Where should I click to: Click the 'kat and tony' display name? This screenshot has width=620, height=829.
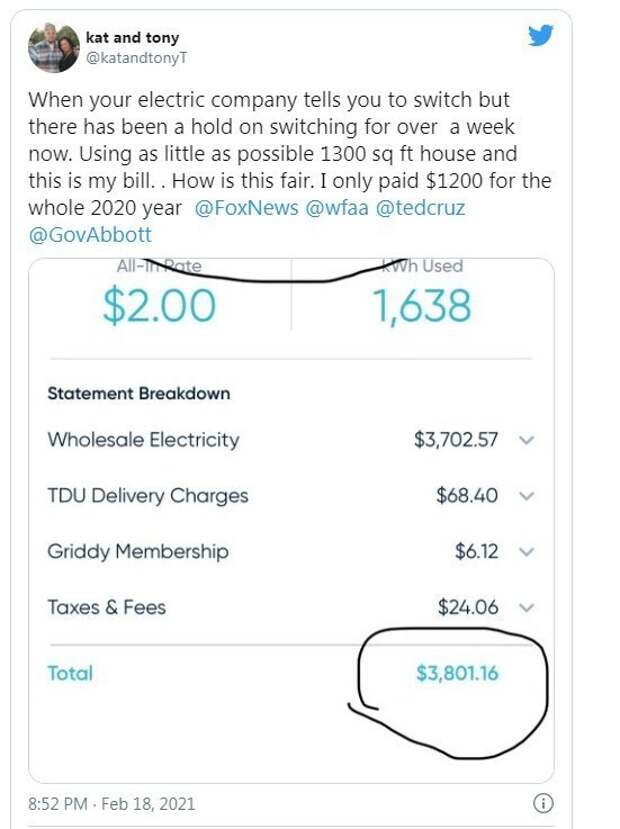click(x=132, y=38)
